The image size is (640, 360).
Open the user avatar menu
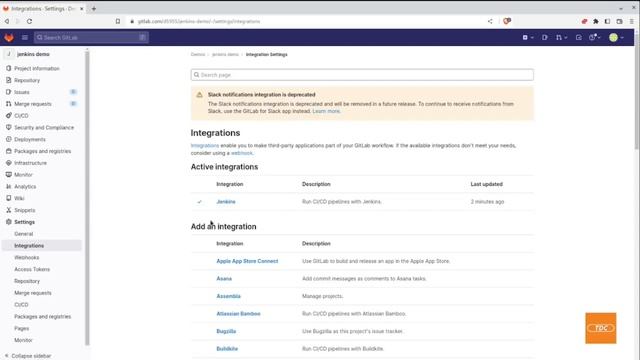coord(616,38)
